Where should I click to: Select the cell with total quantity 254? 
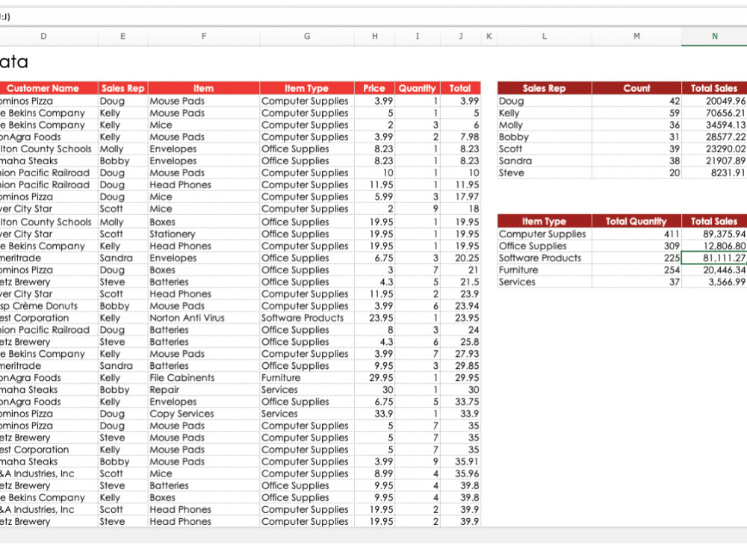(636, 270)
